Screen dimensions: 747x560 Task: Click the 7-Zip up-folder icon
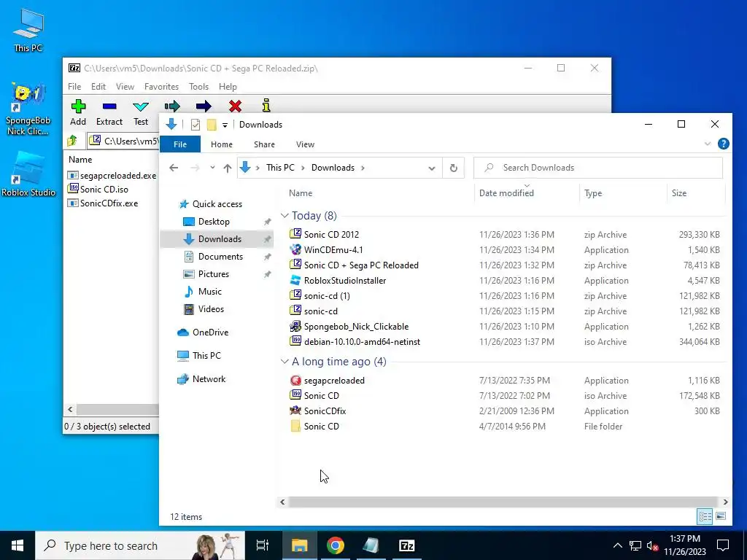72,141
